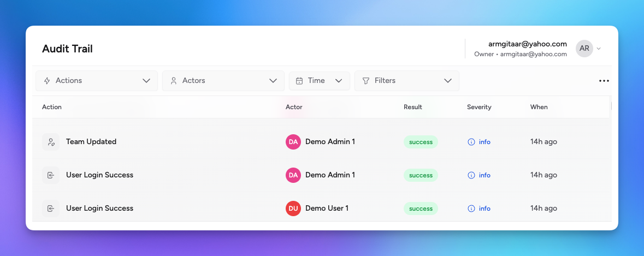Click the AR profile avatar

[584, 49]
